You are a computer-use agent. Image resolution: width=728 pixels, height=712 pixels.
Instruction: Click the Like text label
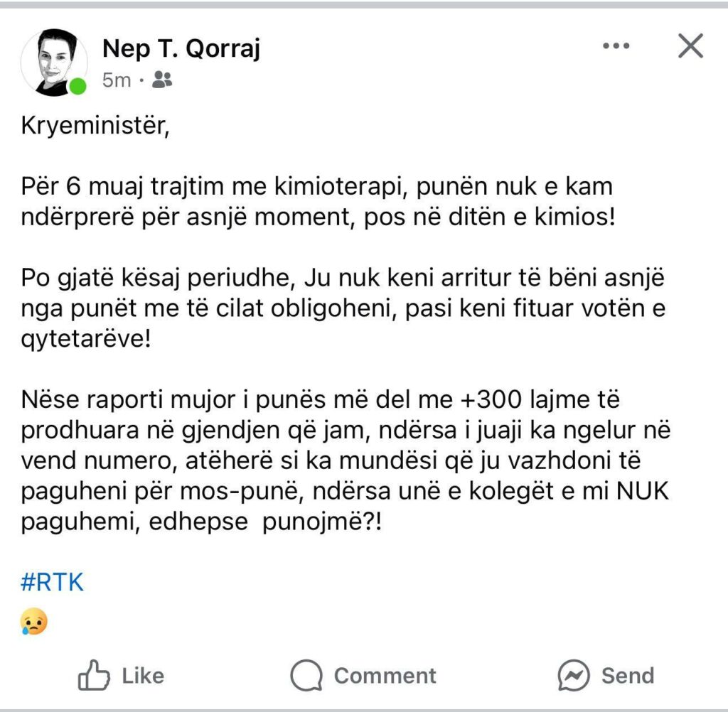tap(143, 675)
